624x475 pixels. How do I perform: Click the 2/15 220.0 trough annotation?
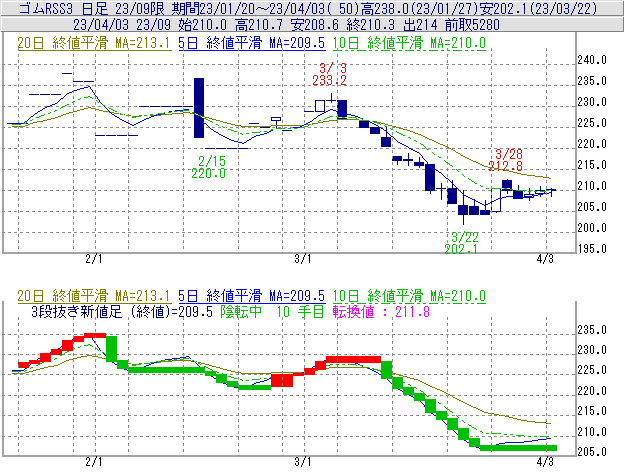209,167
